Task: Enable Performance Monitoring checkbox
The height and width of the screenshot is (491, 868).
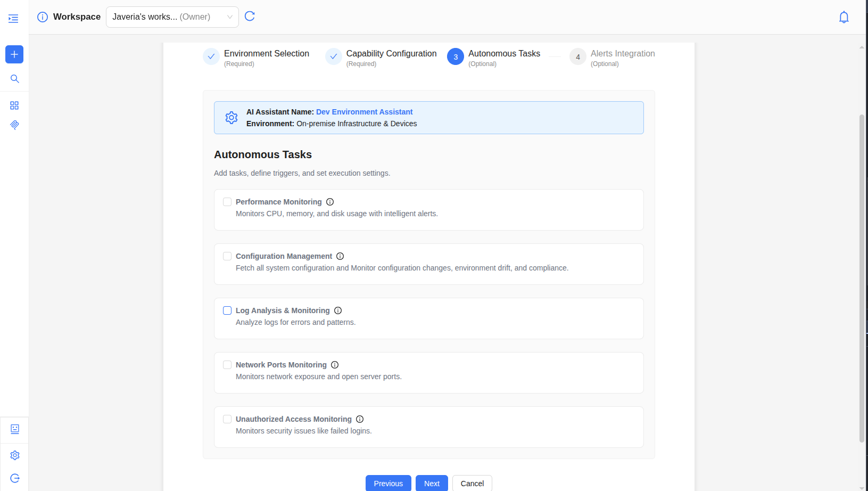Action: click(x=227, y=202)
